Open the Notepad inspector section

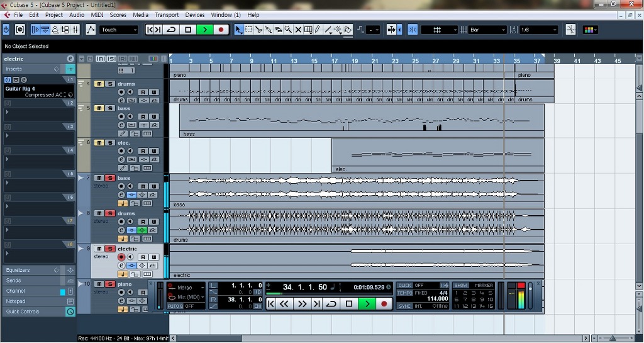[38, 301]
